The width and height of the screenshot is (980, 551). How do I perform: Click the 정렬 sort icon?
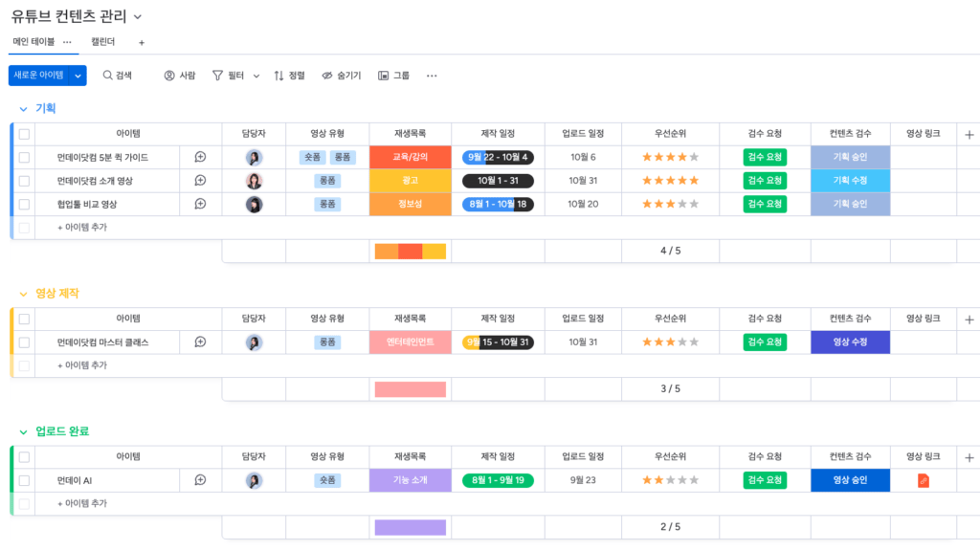pos(279,76)
